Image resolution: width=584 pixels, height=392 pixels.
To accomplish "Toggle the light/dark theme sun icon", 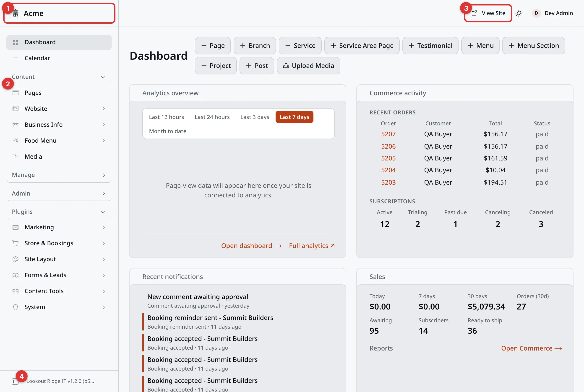I will pyautogui.click(x=519, y=13).
